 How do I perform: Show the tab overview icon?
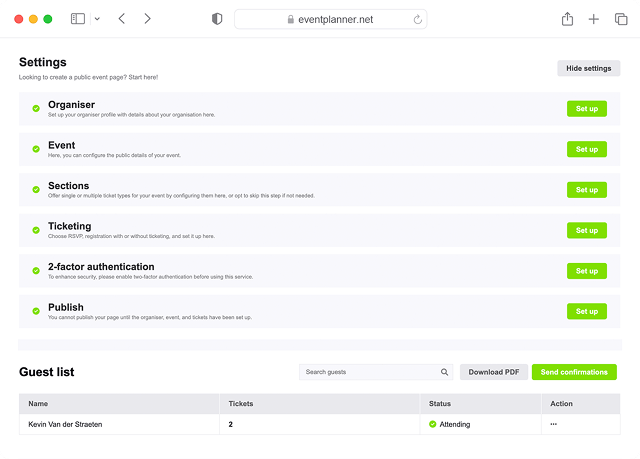tap(621, 19)
